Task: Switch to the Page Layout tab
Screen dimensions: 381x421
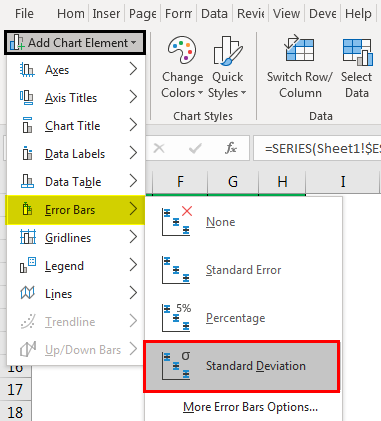Action: click(143, 14)
